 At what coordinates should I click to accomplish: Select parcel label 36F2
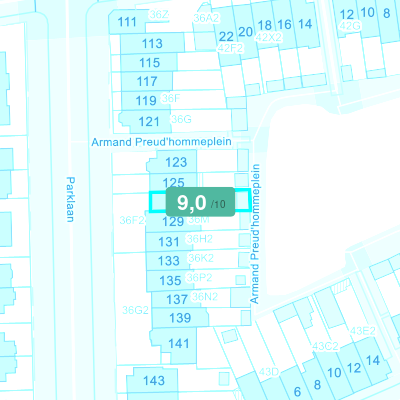pos(132,220)
